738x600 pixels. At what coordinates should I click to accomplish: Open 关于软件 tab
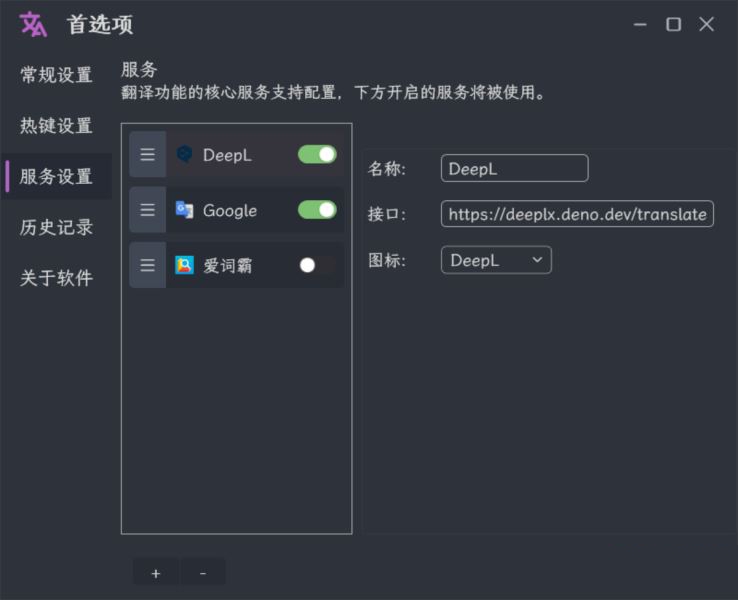[x=56, y=278]
